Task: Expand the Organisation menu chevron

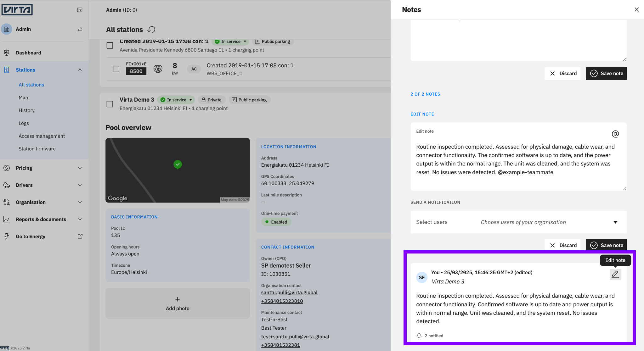Action: click(80, 202)
